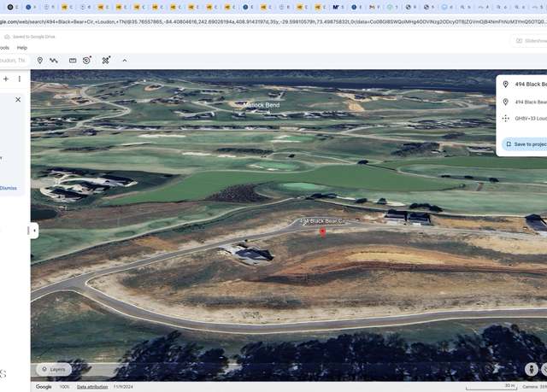Click the Dismiss link
The width and height of the screenshot is (547, 392).
click(x=9, y=188)
